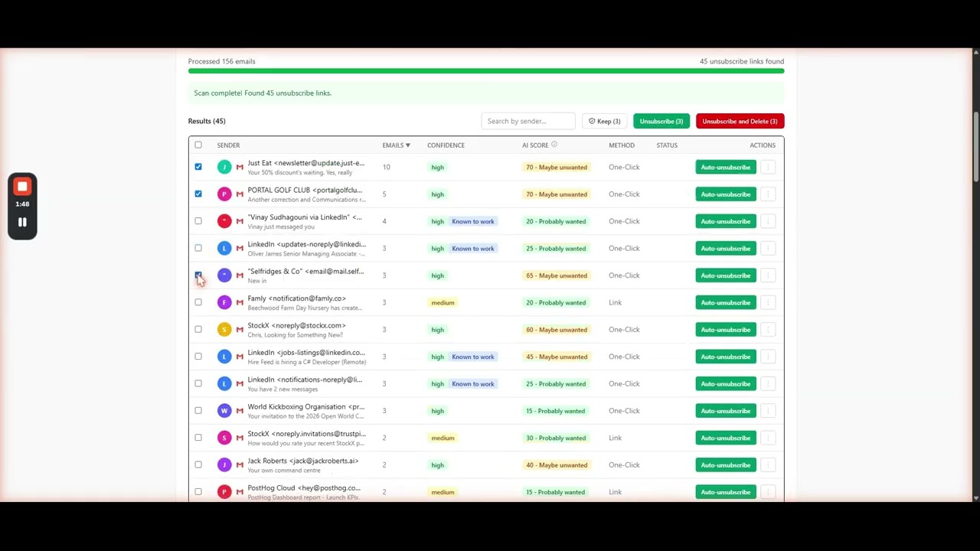Click World Kickboxing Organisation avatar

tap(224, 411)
